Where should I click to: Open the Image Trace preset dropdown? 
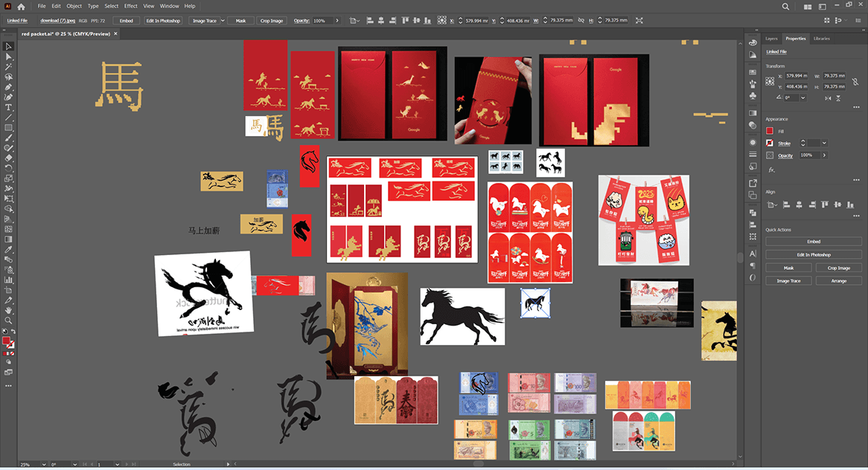(x=221, y=20)
